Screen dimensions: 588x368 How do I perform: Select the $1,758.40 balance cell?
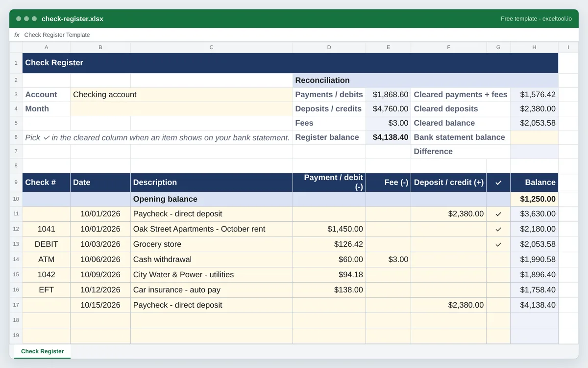534,290
